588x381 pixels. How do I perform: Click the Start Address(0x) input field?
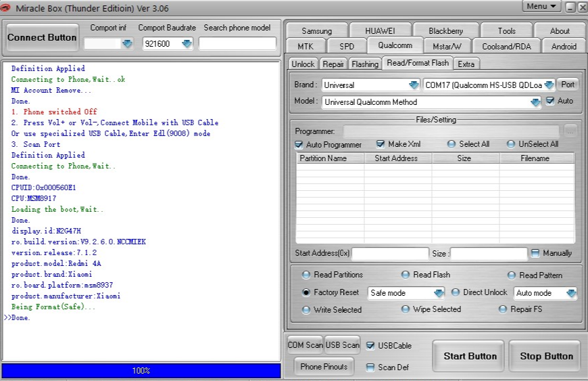[390, 254]
